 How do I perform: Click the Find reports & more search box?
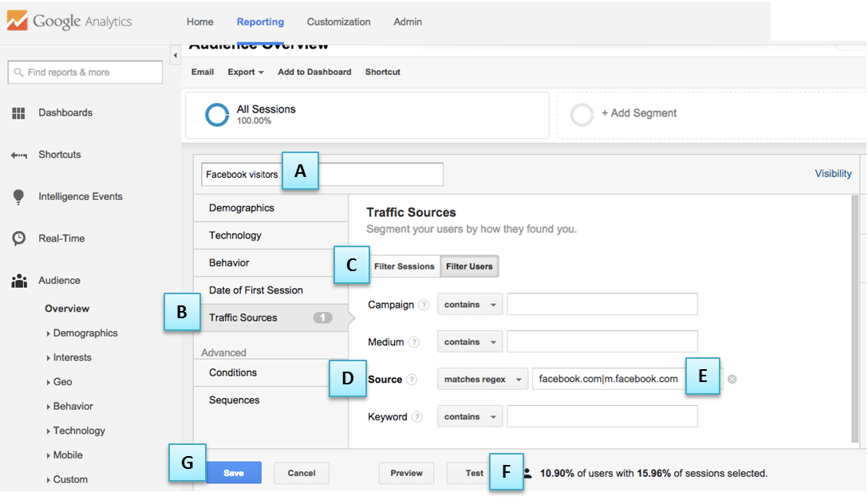(x=85, y=73)
